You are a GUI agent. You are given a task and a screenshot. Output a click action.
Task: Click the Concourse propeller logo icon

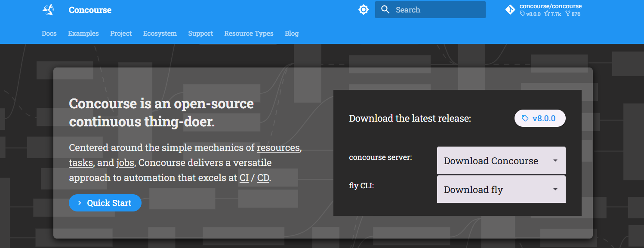coord(48,10)
